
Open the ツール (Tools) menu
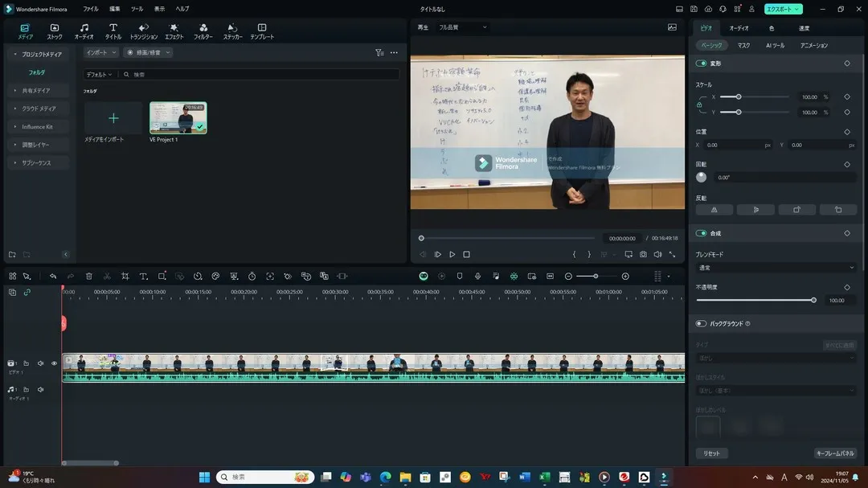137,9
